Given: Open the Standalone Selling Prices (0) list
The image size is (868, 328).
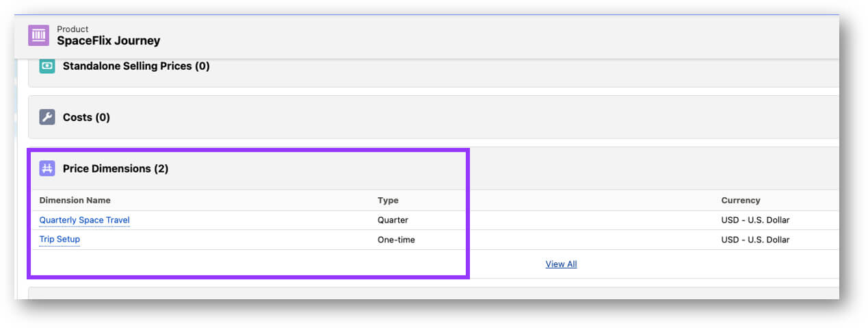Looking at the screenshot, I should tap(136, 66).
